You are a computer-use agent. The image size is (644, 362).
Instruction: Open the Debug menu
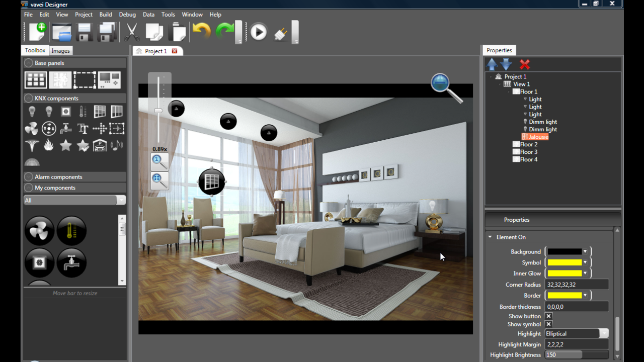(x=127, y=15)
